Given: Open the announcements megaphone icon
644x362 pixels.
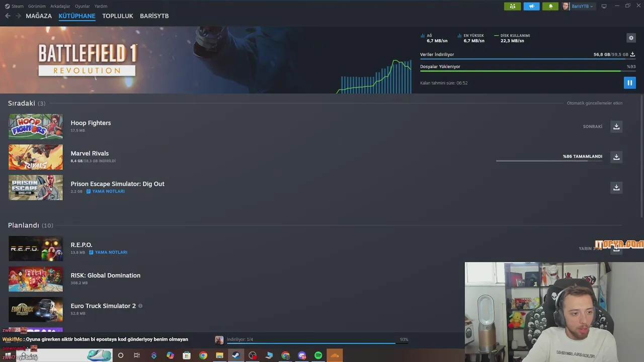Looking at the screenshot, I should 531,6.
